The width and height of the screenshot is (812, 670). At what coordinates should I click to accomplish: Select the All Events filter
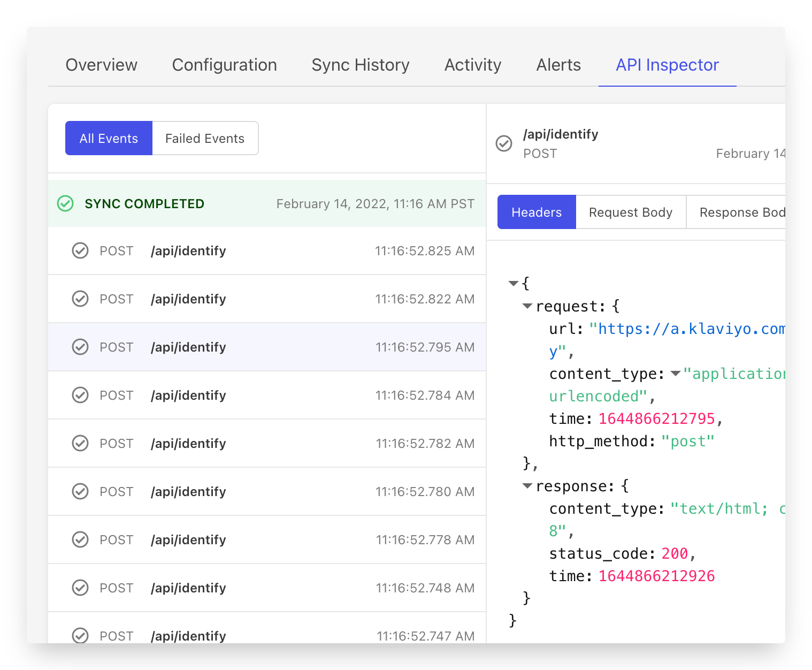coord(109,139)
